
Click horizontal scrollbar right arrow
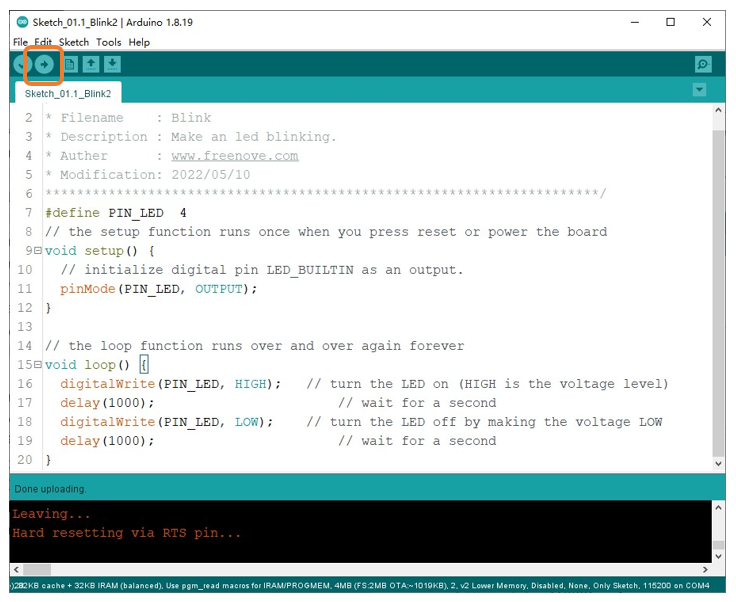point(705,570)
